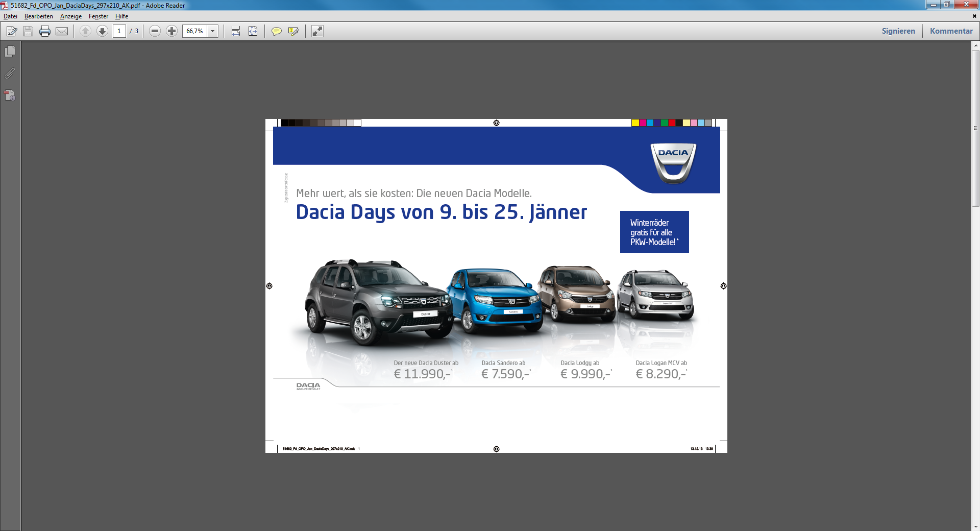Open the Hilfe menu
This screenshot has height=531, width=980.
[x=121, y=16]
